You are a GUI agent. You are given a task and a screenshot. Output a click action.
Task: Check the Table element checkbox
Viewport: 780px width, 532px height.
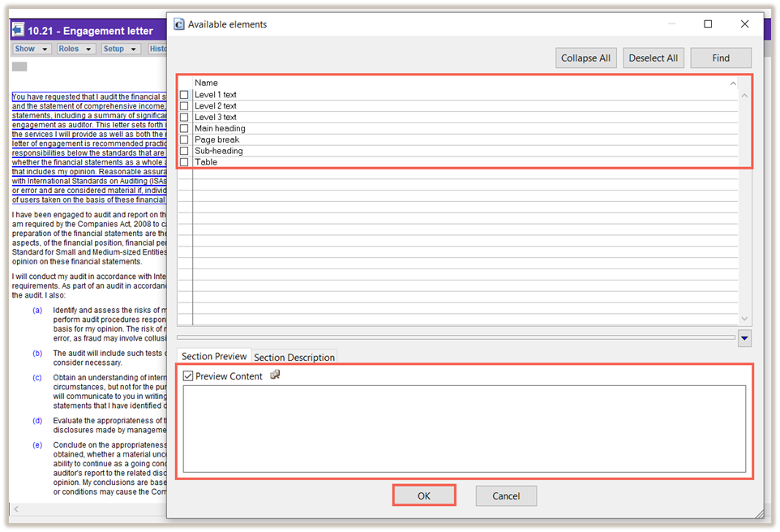pyautogui.click(x=184, y=162)
